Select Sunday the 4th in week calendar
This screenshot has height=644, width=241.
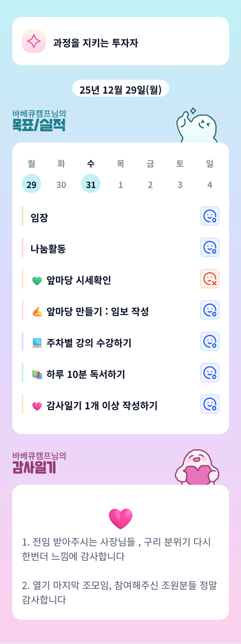tap(210, 184)
